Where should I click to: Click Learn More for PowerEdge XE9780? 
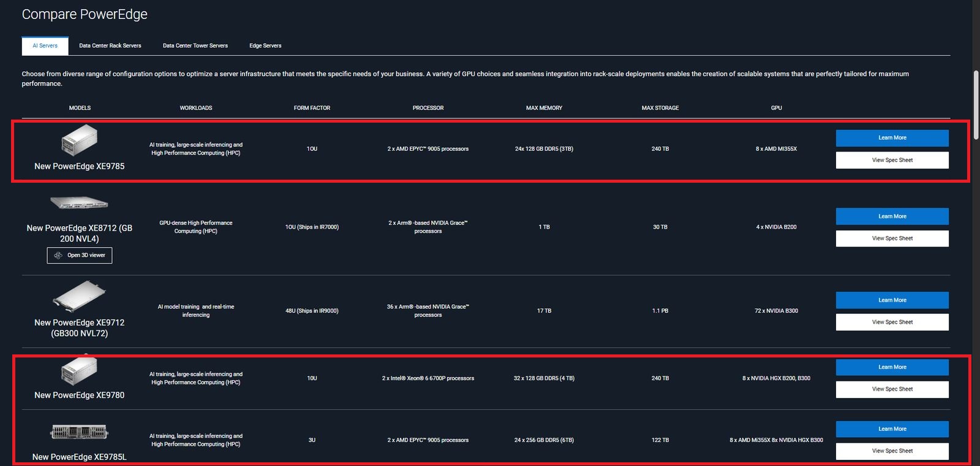892,367
